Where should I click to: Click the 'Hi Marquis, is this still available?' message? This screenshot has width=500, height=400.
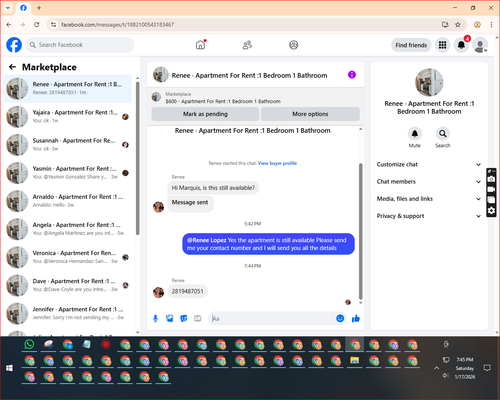[x=213, y=188]
